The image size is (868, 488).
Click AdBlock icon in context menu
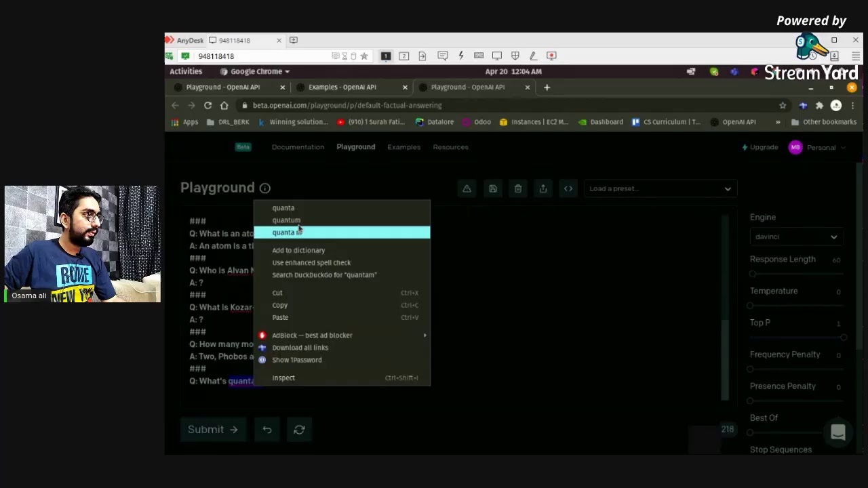tap(262, 335)
